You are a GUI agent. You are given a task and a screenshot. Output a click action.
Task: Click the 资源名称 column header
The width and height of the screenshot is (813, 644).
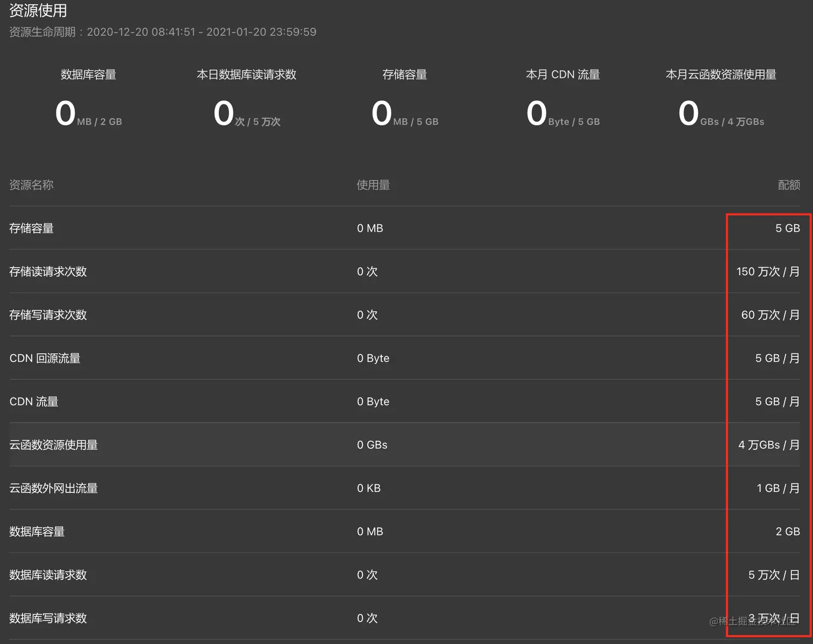[x=32, y=185]
